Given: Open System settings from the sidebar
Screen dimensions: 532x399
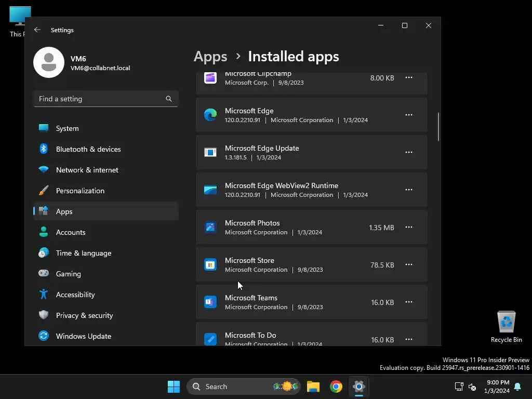Looking at the screenshot, I should [106, 128].
